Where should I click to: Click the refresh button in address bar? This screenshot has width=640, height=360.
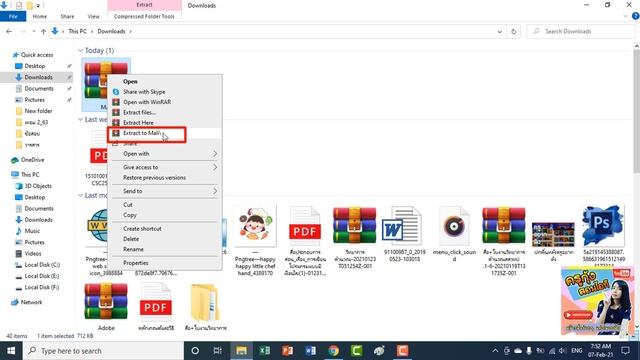click(514, 31)
